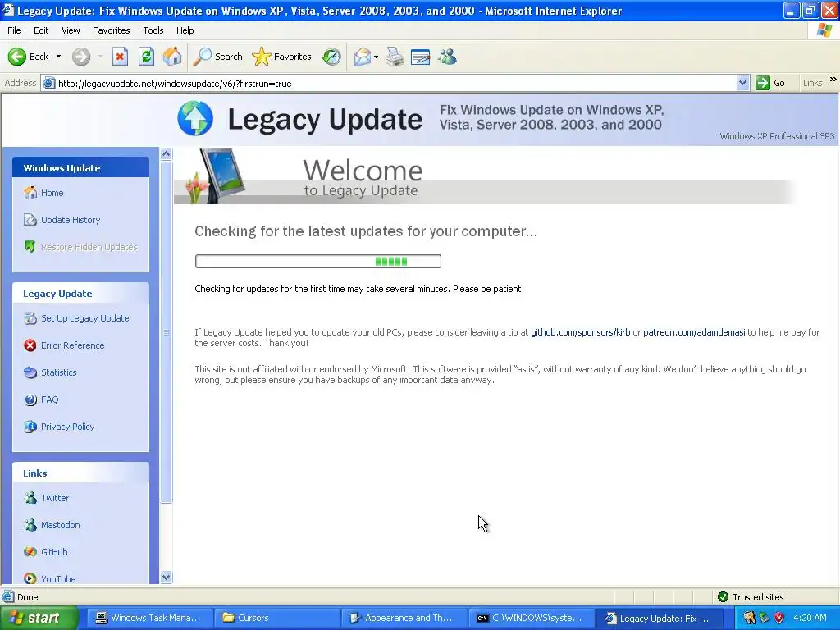Open the Statistics sidebar link
The width and height of the screenshot is (840, 630).
[58, 372]
